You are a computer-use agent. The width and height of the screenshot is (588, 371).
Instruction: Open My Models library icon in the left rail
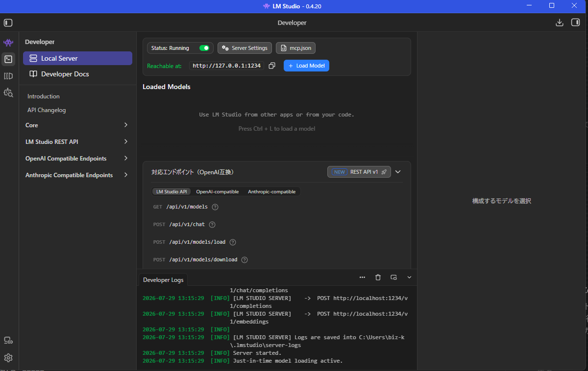click(8, 76)
